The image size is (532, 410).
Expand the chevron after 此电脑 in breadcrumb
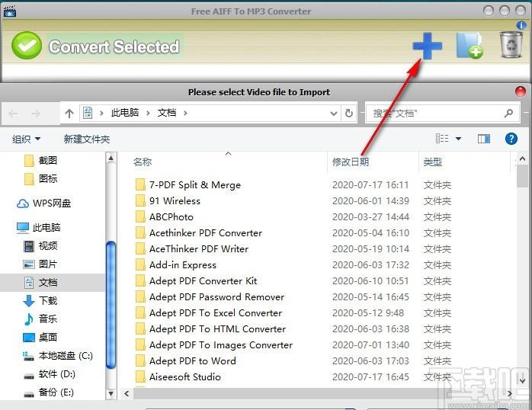(x=148, y=113)
